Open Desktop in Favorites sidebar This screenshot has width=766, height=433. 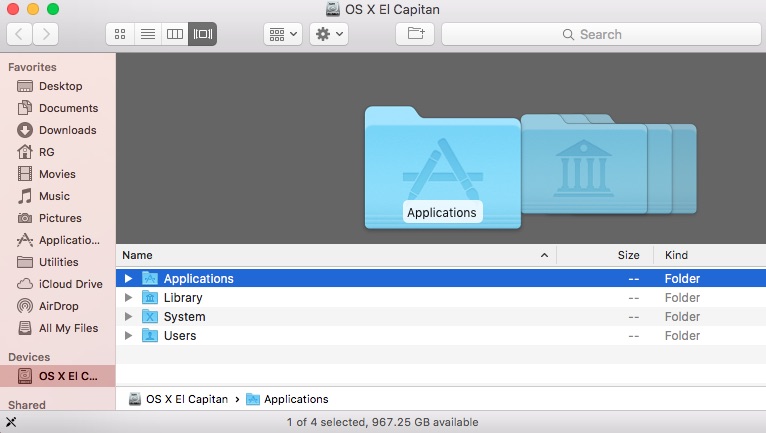[x=58, y=86]
